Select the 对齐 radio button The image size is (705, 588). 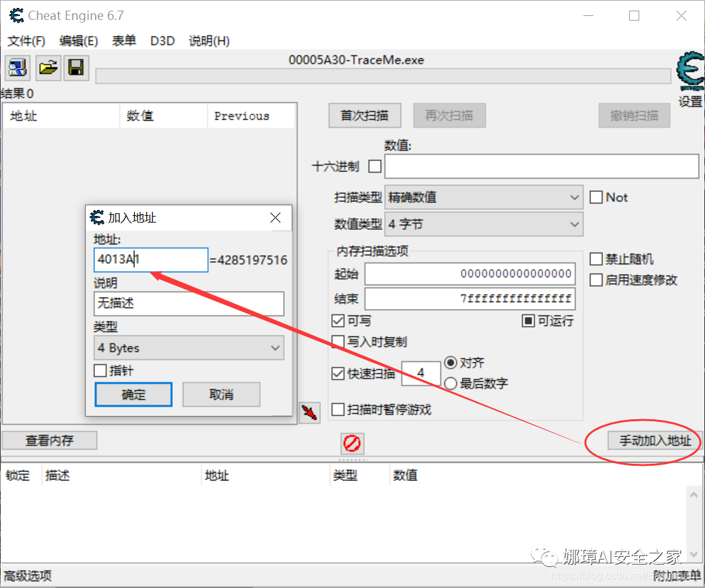pos(451,362)
